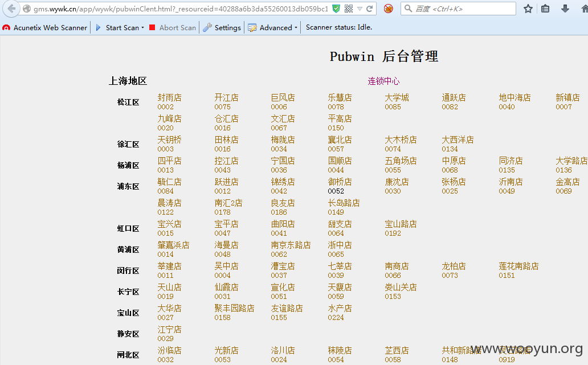Click the globe site identity icon

[x=27, y=9]
